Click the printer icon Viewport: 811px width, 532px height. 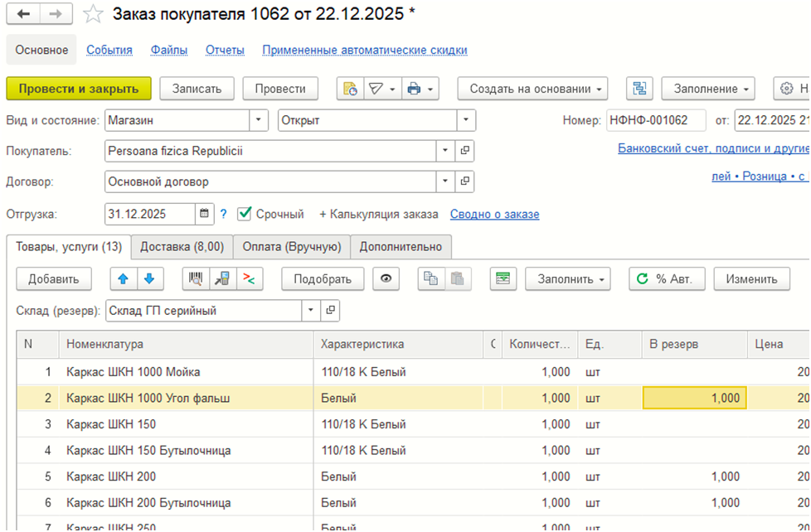pos(414,89)
